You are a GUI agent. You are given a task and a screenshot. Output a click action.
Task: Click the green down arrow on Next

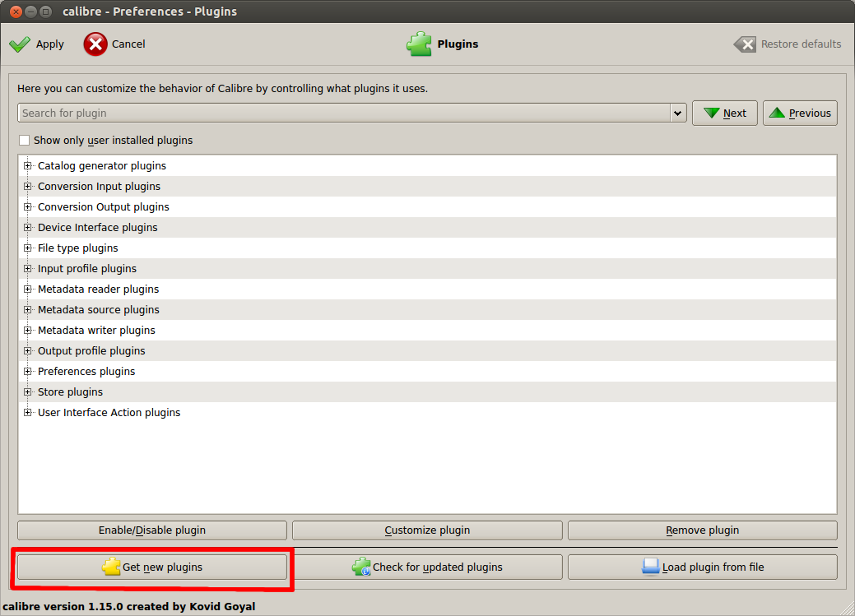pos(712,113)
